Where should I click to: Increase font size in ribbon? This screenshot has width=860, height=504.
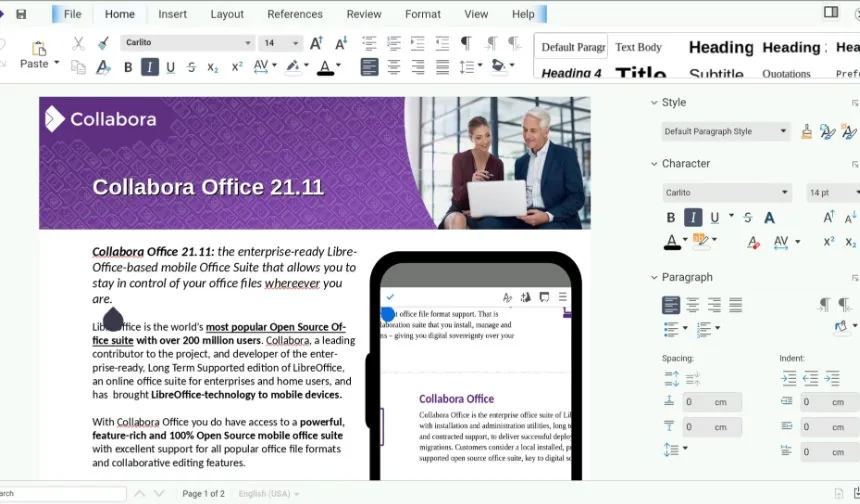click(316, 43)
